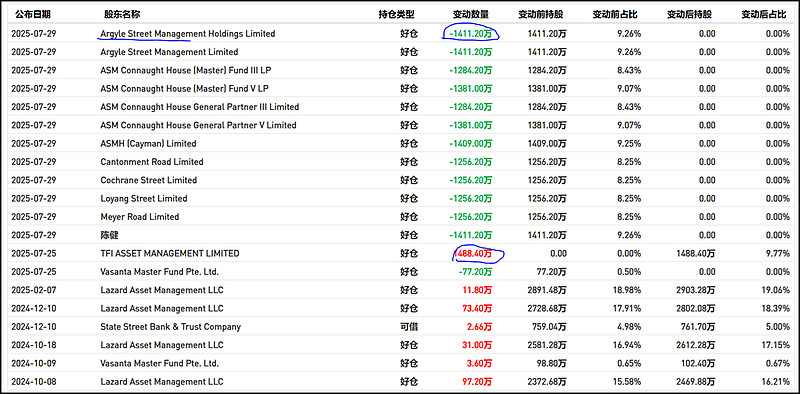
Task: Select Meyer Road Limited shareholder name
Action: [140, 216]
